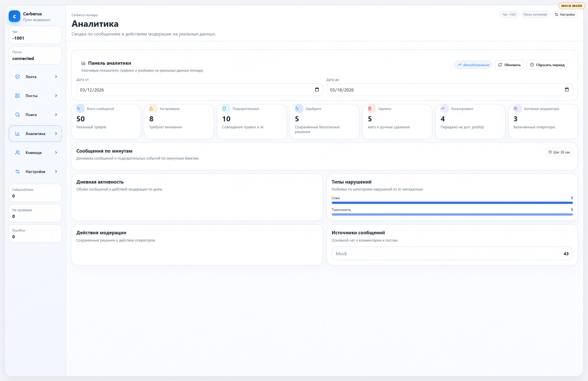Click the shield icon next to Лента
The width and height of the screenshot is (588, 381).
[x=18, y=77]
